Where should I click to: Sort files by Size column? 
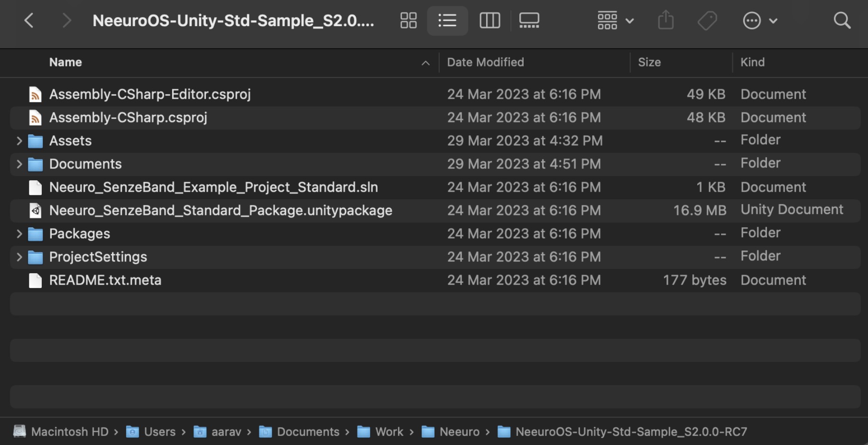click(649, 62)
